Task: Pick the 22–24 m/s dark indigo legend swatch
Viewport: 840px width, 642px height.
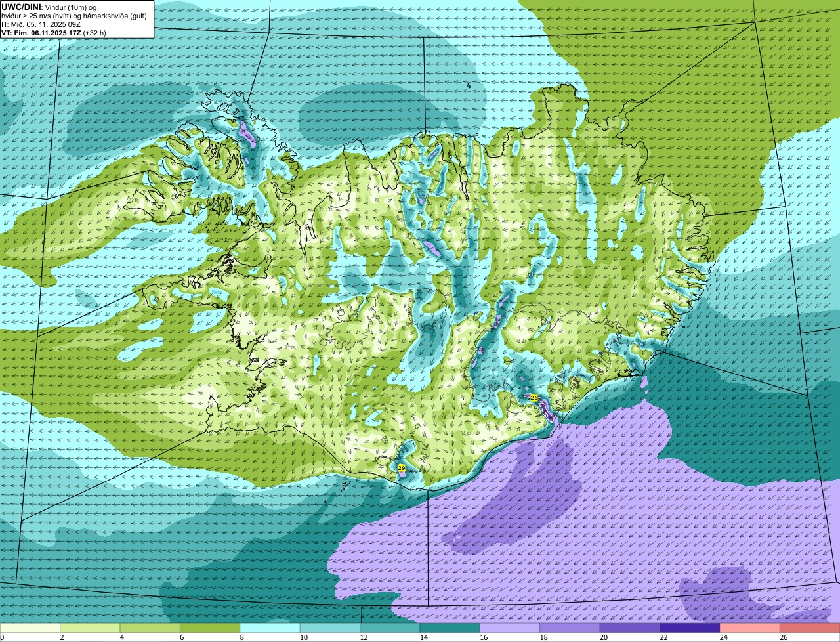Action: pyautogui.click(x=690, y=628)
